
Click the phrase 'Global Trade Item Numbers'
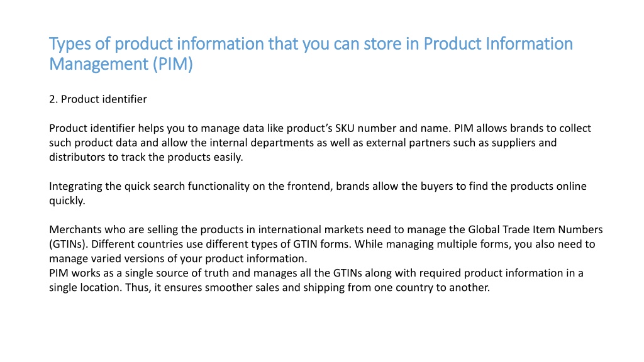pyautogui.click(x=535, y=229)
